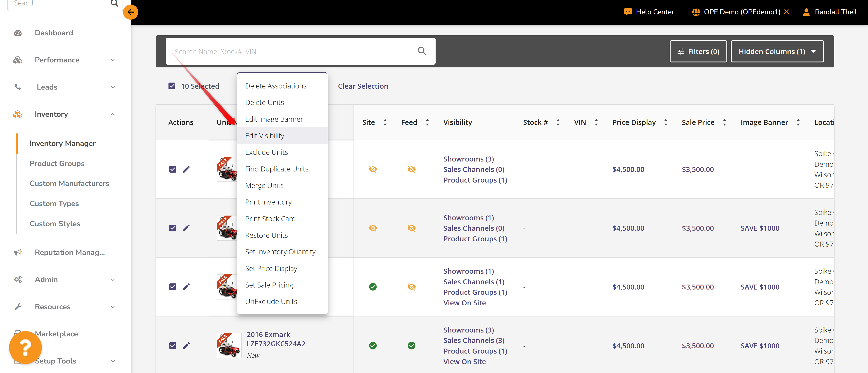Click the Resources wrench icon
Viewport: 868px width, 373px height.
[x=17, y=307]
